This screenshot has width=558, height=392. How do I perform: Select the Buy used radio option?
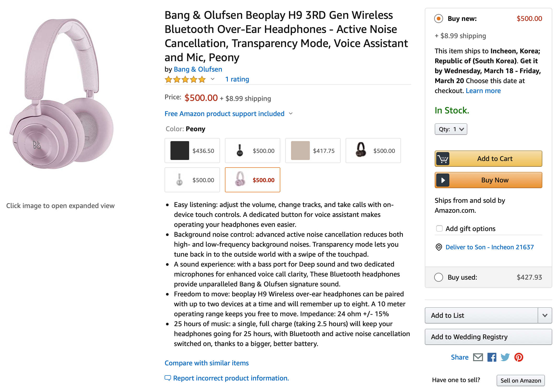pos(439,277)
